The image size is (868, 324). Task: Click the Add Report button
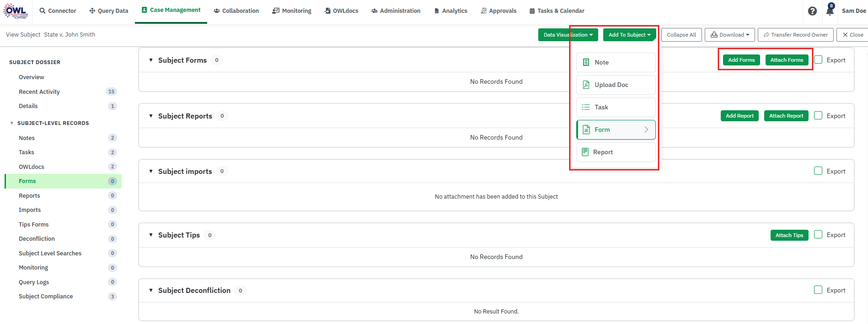739,116
